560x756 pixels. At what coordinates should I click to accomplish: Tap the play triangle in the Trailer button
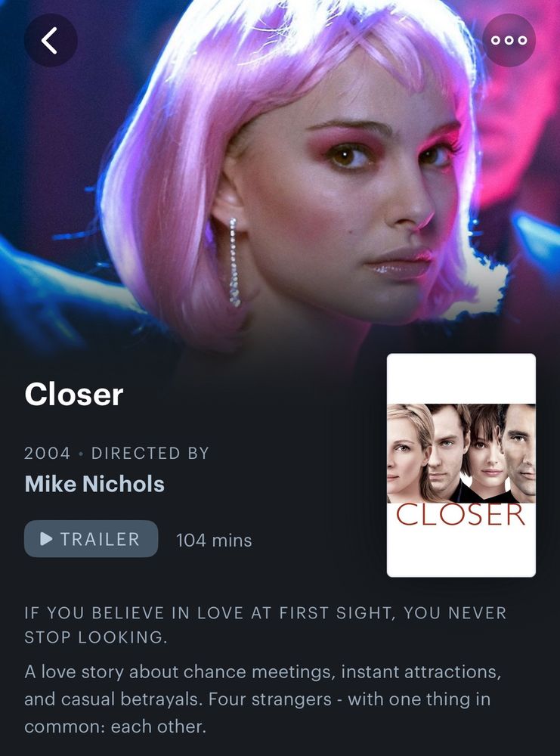click(46, 538)
